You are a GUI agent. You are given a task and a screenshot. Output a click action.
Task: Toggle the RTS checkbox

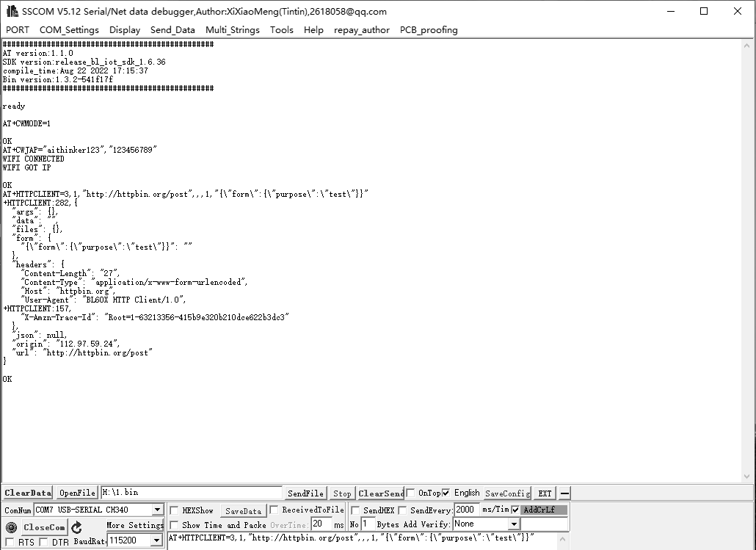tap(10, 542)
